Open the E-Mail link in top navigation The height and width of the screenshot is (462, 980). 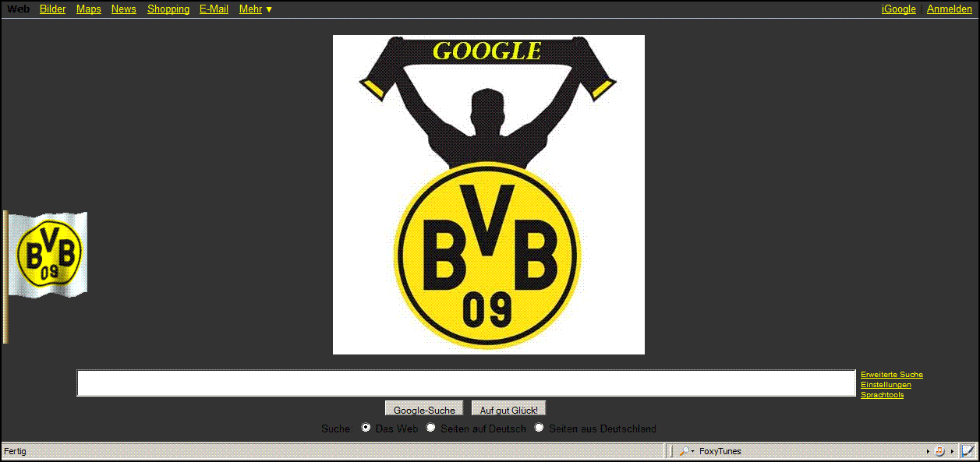214,9
